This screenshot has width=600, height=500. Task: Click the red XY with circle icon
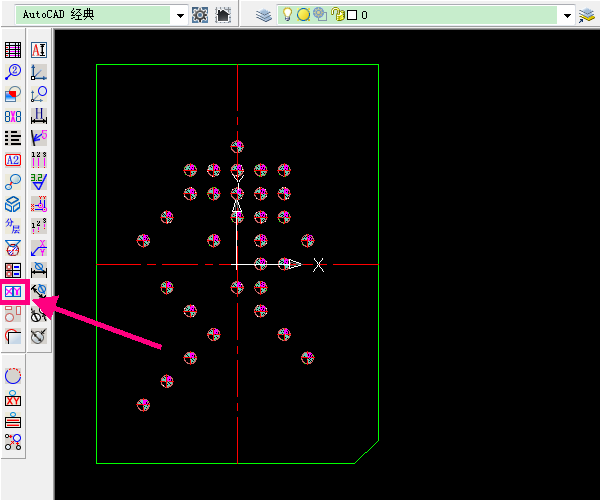tap(13, 398)
